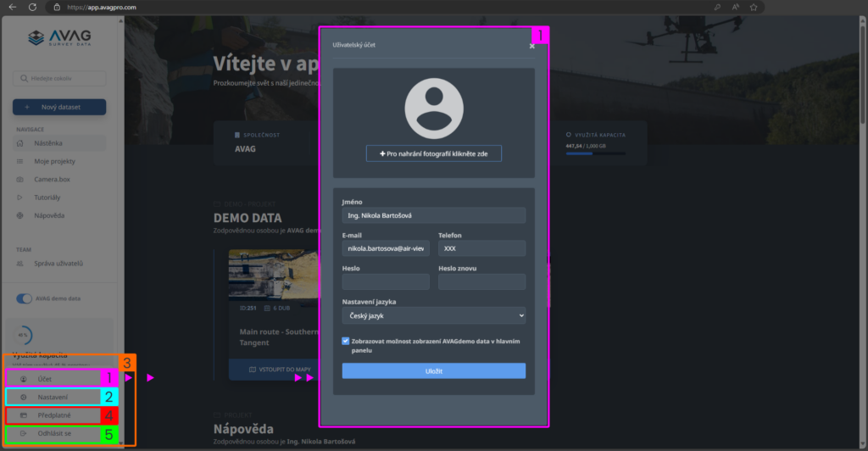Open the Nastavení jazyka language dropdown

tap(433, 315)
